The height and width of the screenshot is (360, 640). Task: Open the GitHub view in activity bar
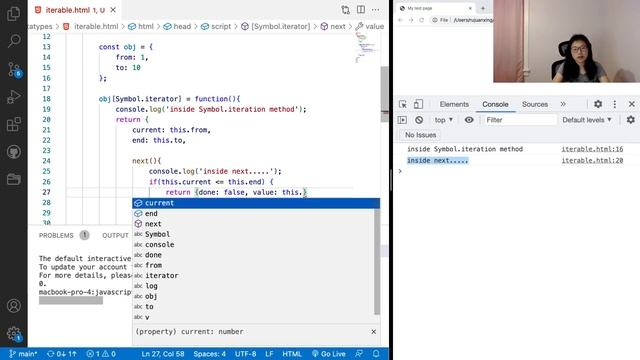pos(13,152)
